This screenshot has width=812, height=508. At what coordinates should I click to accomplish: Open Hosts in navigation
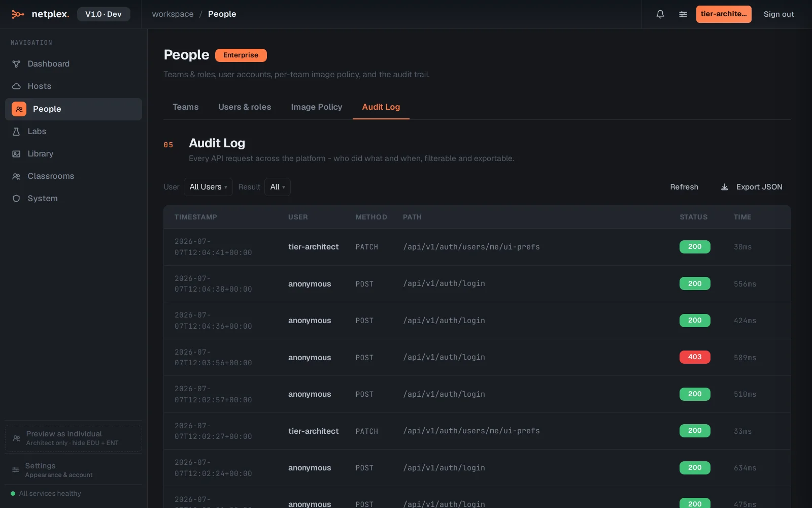tap(74, 86)
